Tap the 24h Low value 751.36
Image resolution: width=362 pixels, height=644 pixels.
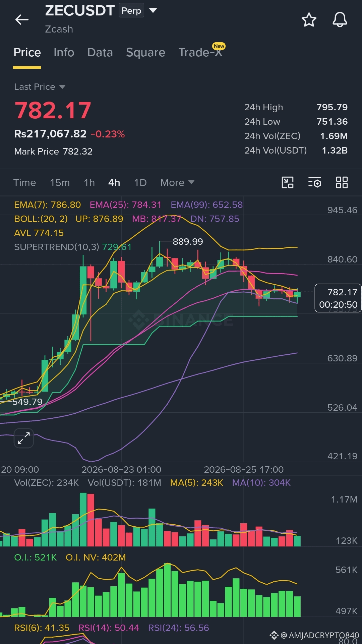coord(332,122)
